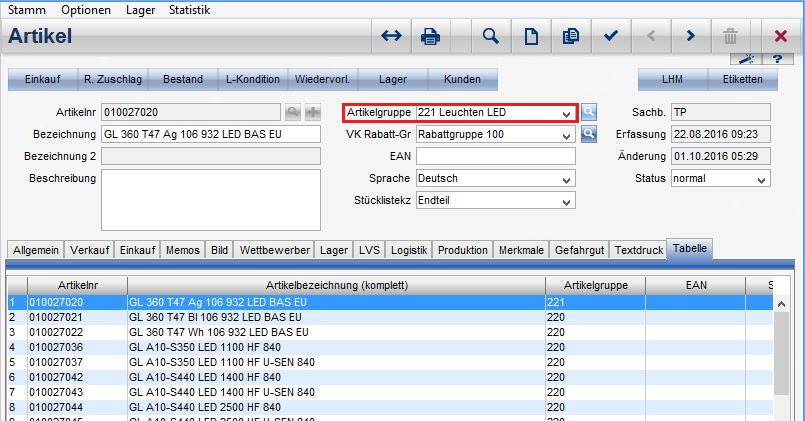The height and width of the screenshot is (421, 805).
Task: Save with the checkmark icon
Action: pos(611,36)
